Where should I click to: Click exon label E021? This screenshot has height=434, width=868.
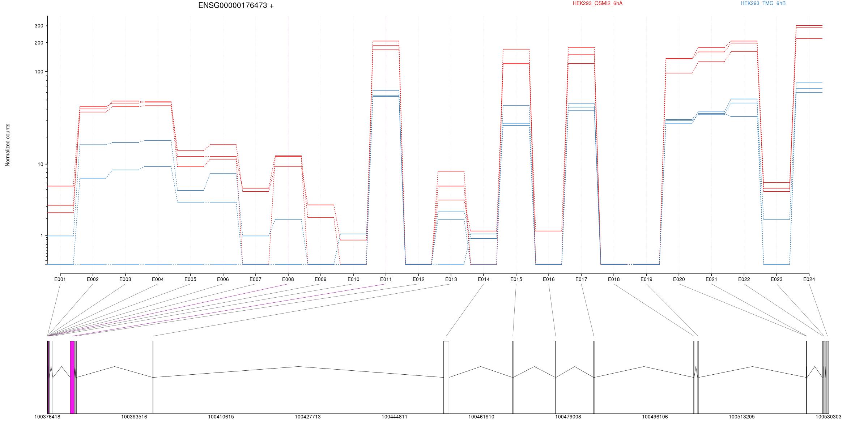[x=711, y=279]
